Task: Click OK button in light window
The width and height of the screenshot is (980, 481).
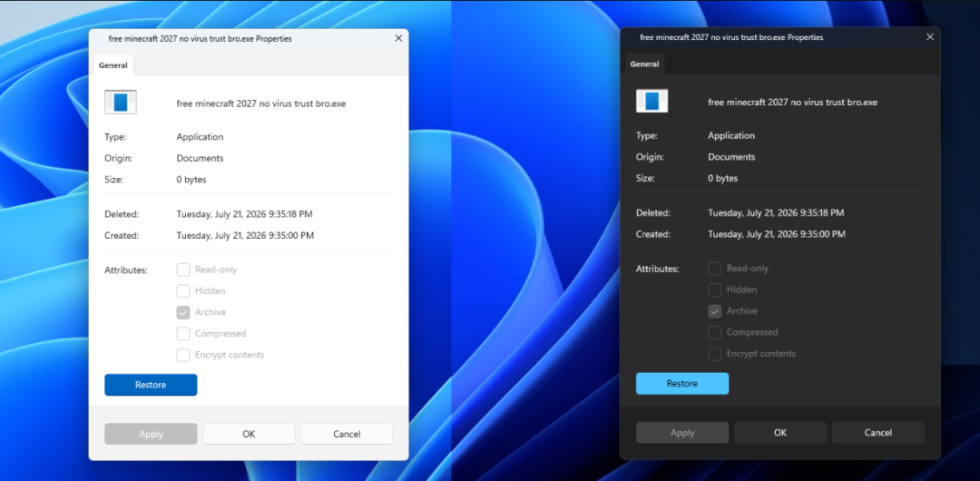Action: click(249, 434)
